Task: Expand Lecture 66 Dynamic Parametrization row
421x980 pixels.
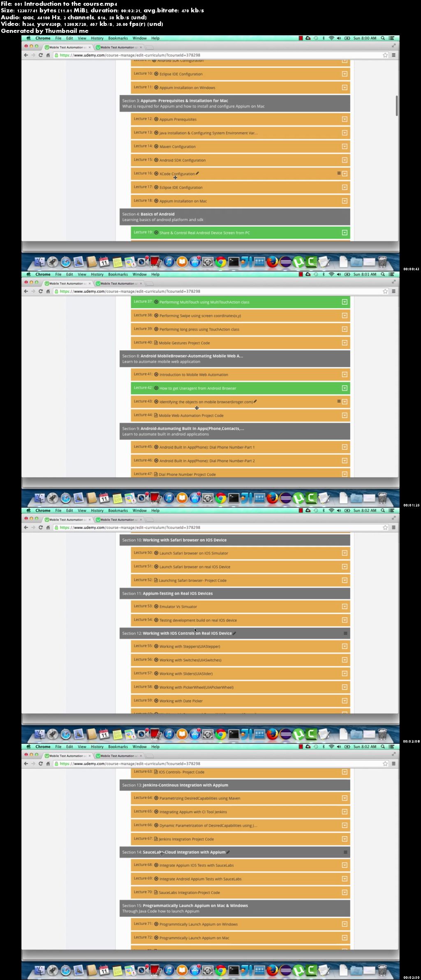Action: pos(345,825)
